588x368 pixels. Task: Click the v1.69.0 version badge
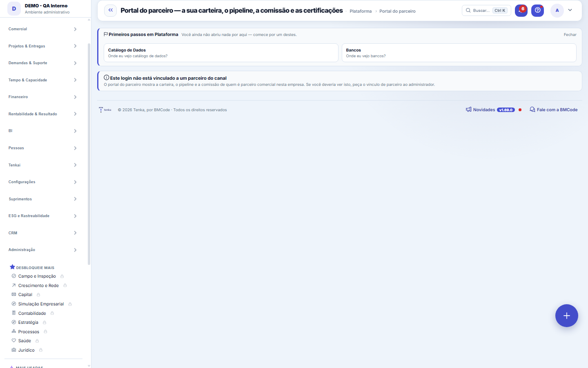click(x=506, y=110)
